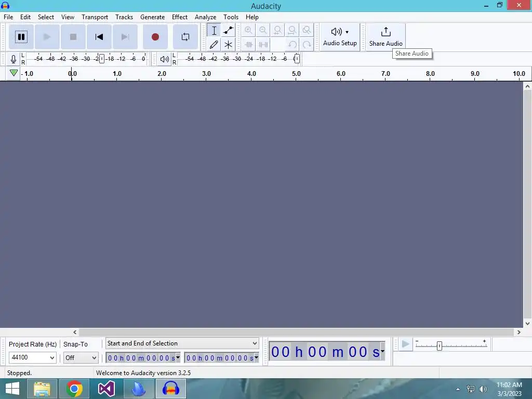Click vertical scrollbar down arrow
The height and width of the screenshot is (399, 532).
click(528, 324)
